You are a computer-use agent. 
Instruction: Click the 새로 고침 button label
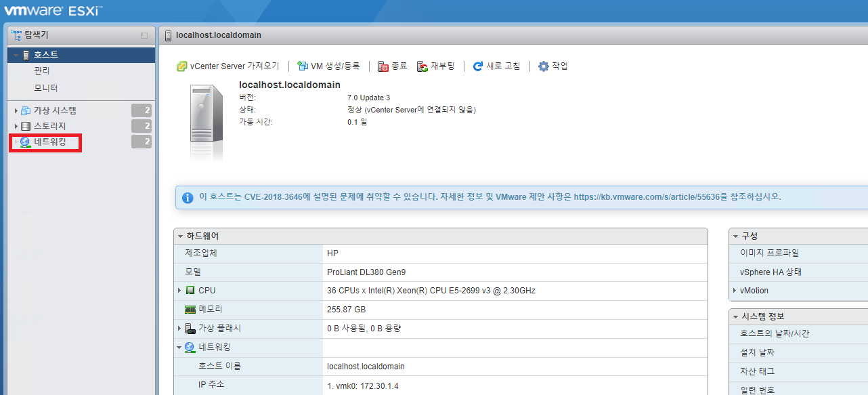tap(503, 66)
